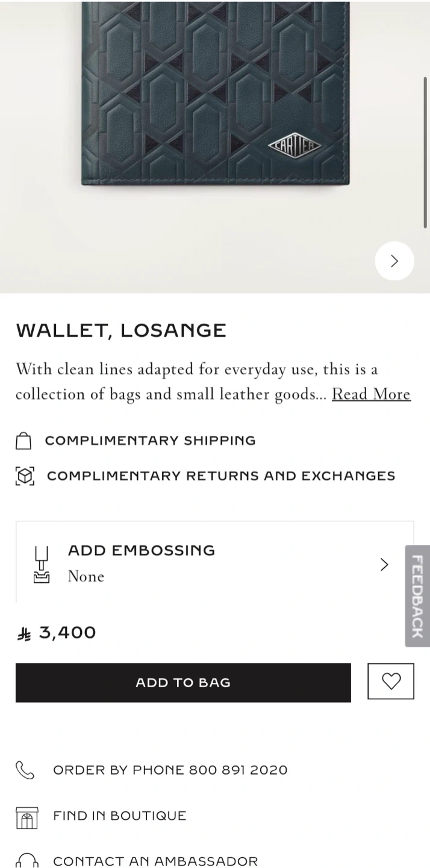Click the Saudi riyal currency symbol

pos(24,634)
